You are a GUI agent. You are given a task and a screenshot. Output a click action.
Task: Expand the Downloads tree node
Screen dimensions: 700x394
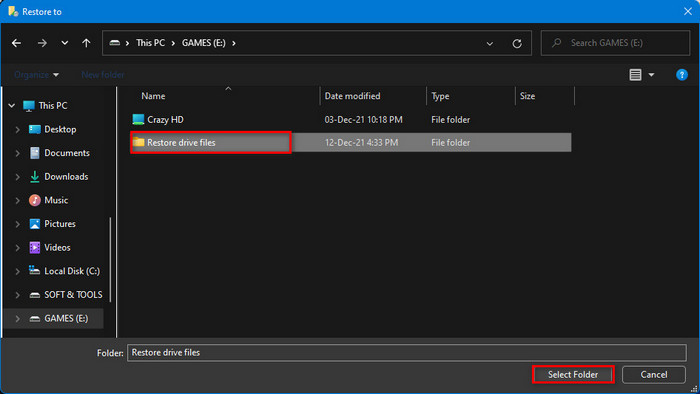click(17, 177)
